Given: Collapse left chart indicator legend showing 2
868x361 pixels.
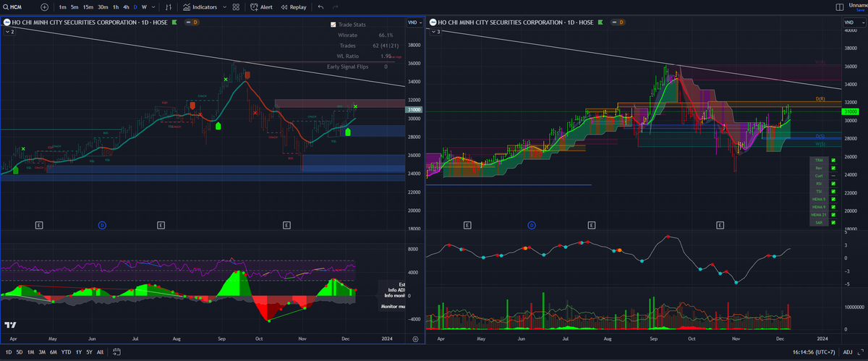Looking at the screenshot, I should [x=9, y=32].
